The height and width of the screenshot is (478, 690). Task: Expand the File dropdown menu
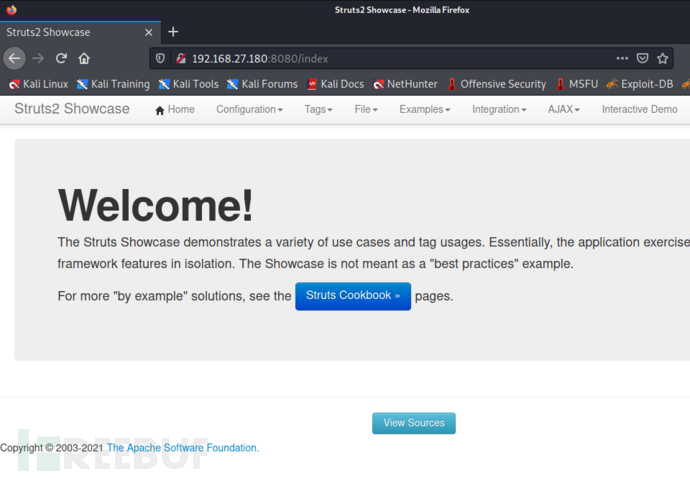366,110
